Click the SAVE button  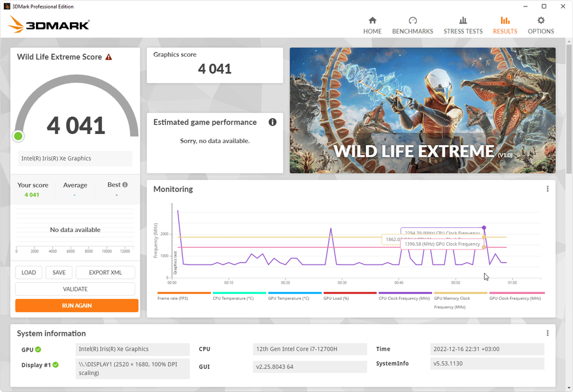(59, 272)
